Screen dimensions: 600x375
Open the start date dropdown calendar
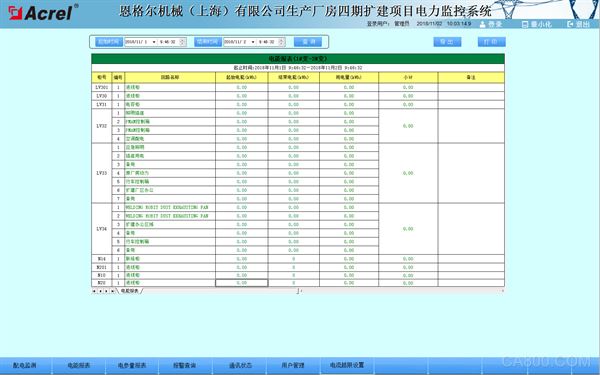(x=154, y=42)
